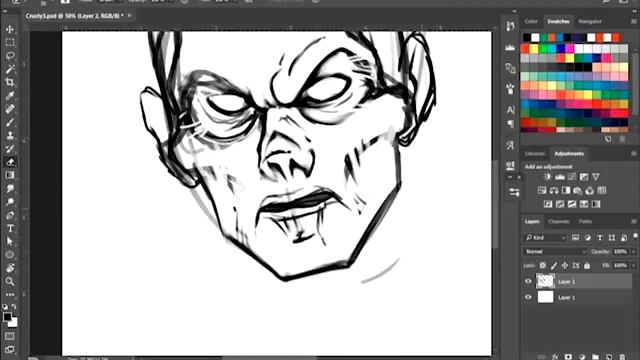Swap foreground and background colors
640x360 pixels.
(x=14, y=306)
